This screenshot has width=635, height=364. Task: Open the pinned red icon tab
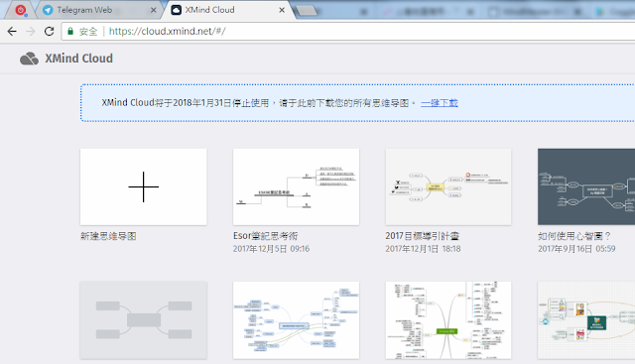[x=21, y=10]
